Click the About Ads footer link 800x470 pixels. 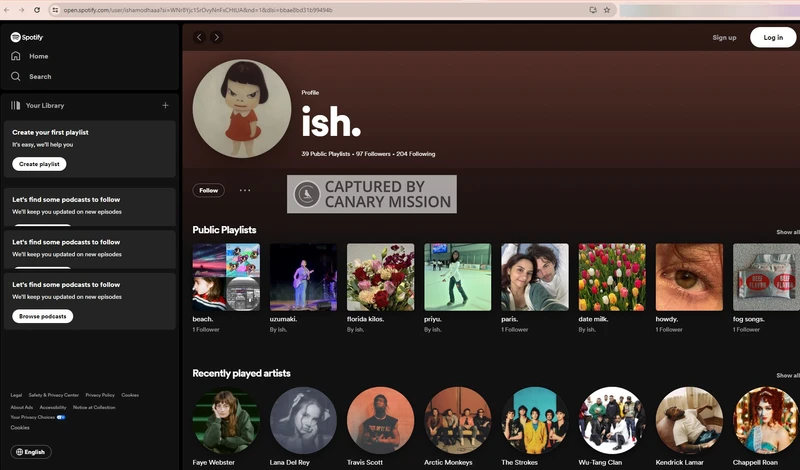(x=21, y=407)
